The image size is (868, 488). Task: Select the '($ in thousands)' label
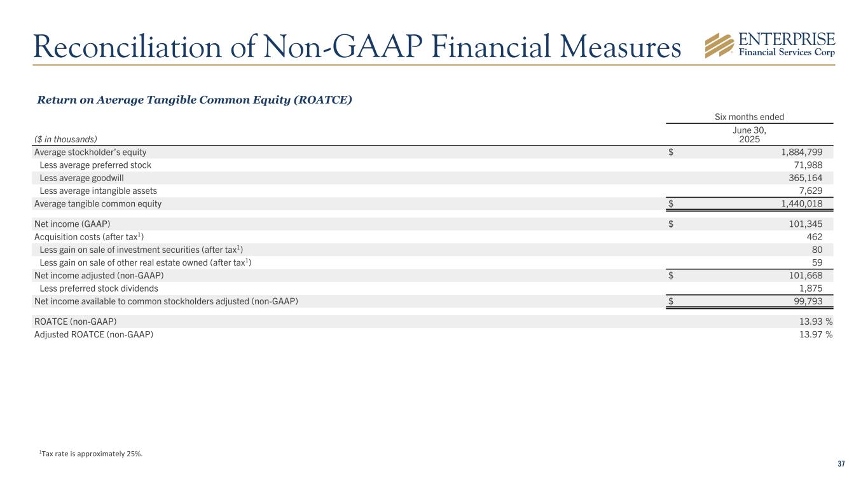click(66, 139)
